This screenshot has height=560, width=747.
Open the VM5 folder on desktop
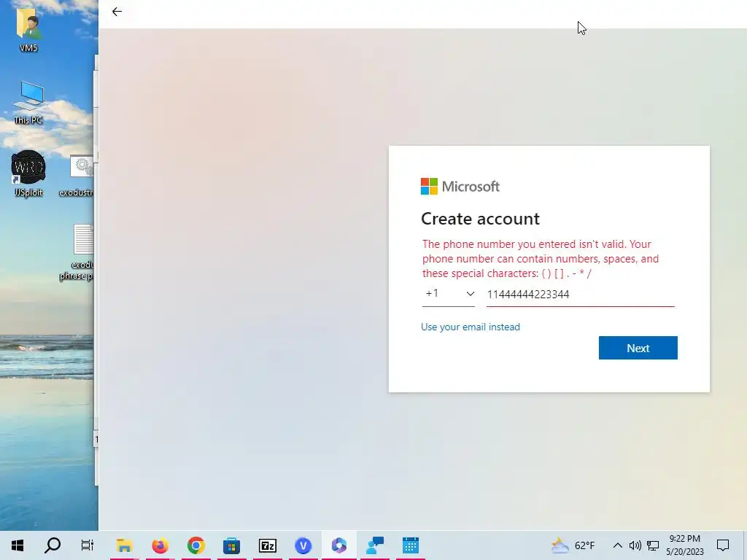[x=28, y=29]
